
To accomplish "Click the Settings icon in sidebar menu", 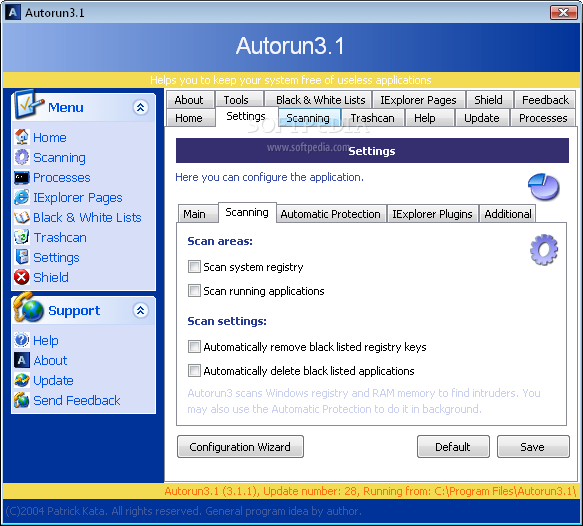I will [x=22, y=257].
